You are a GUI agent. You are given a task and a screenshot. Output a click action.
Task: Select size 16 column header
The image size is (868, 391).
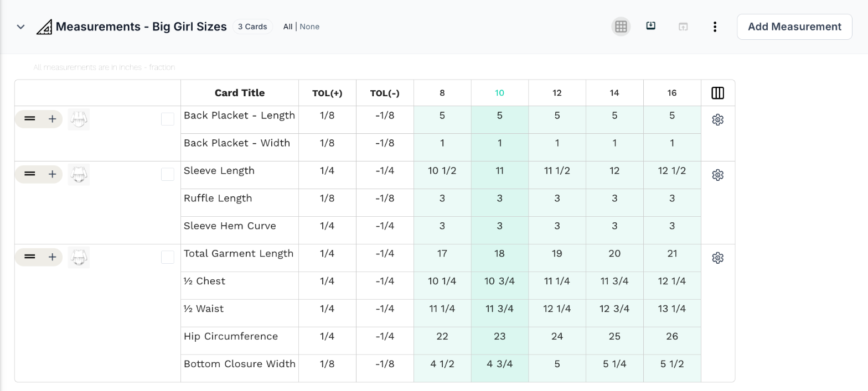point(672,93)
